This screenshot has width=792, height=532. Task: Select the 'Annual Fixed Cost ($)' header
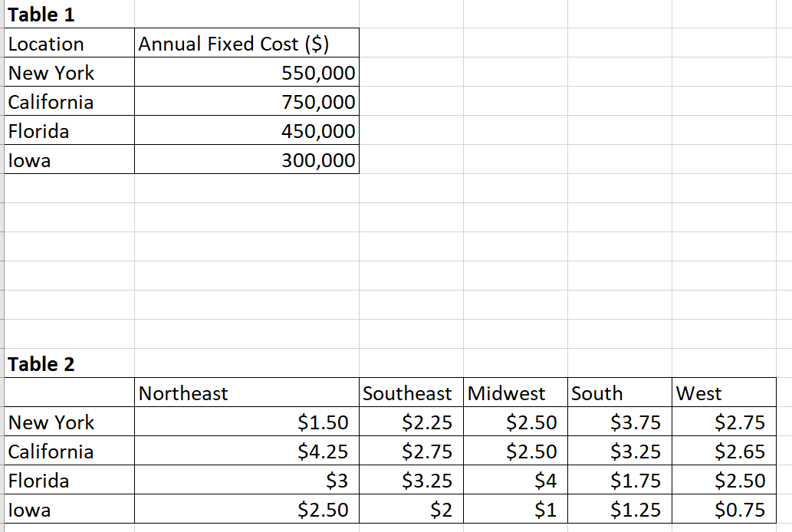(x=246, y=43)
